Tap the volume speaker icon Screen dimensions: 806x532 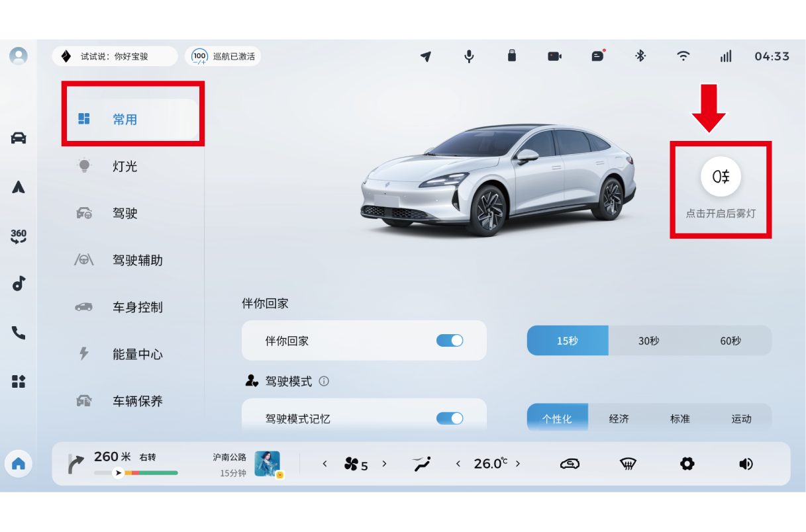pos(746,464)
